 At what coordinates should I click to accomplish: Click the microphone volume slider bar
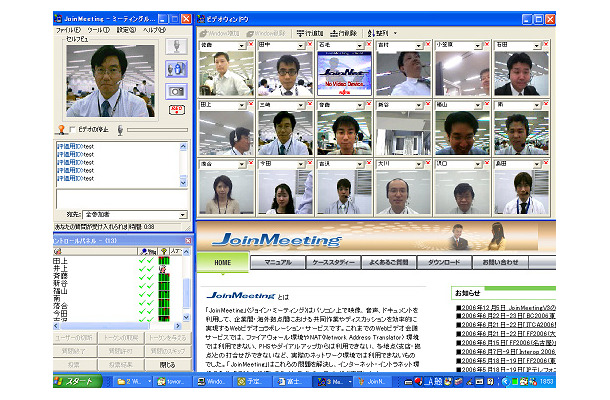coord(157,130)
